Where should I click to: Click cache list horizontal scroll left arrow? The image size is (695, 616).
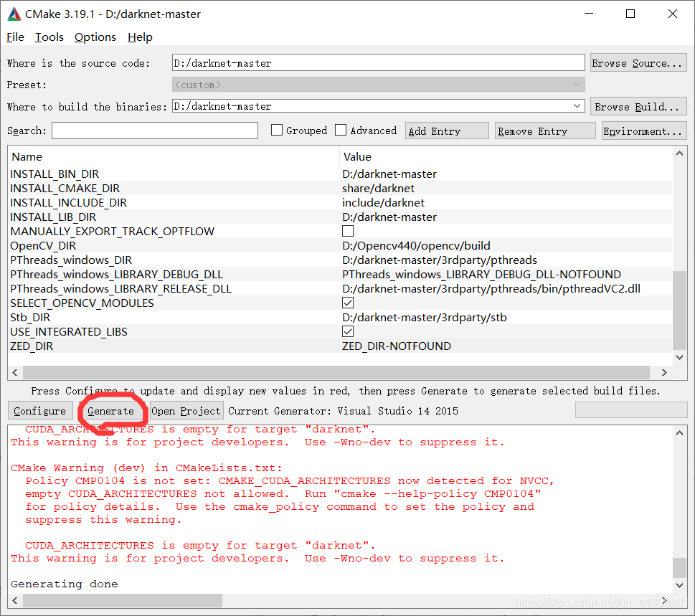click(x=15, y=373)
